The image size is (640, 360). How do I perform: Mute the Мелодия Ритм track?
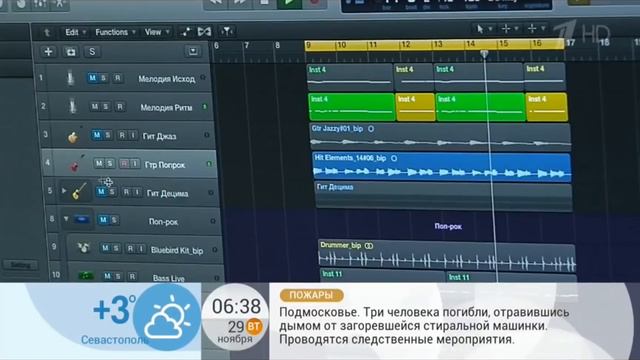point(95,107)
